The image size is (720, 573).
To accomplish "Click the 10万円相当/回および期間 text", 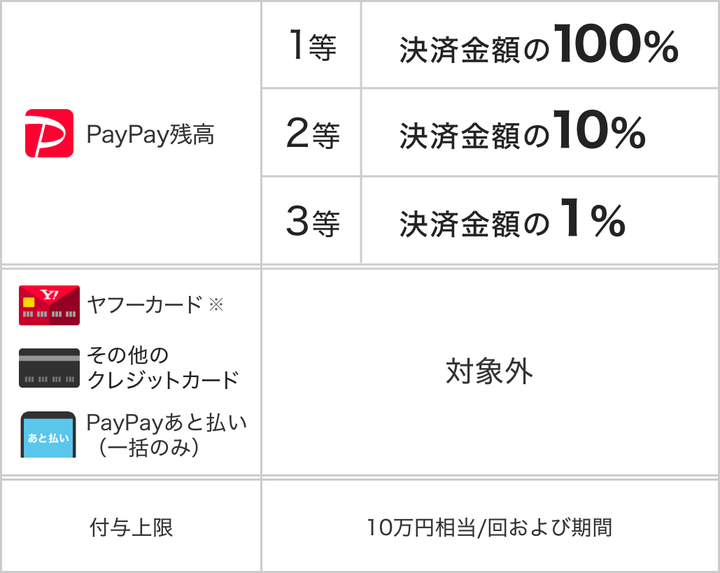I will point(489,526).
